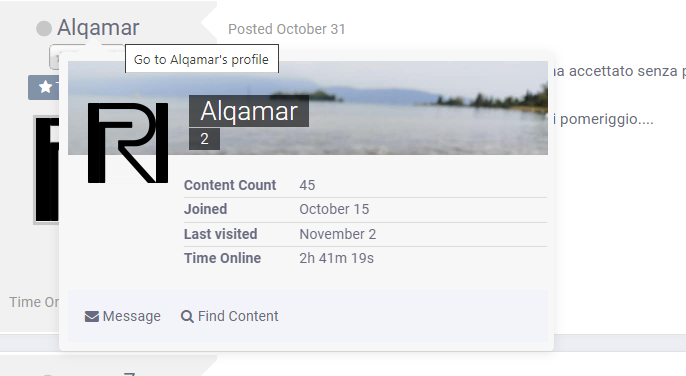The width and height of the screenshot is (686, 376).
Task: Click the magnifier icon beside Find Content
Action: point(187,316)
